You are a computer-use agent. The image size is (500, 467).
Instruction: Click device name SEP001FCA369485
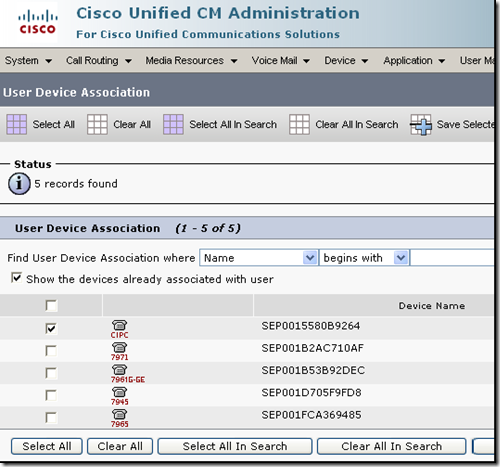(x=311, y=415)
